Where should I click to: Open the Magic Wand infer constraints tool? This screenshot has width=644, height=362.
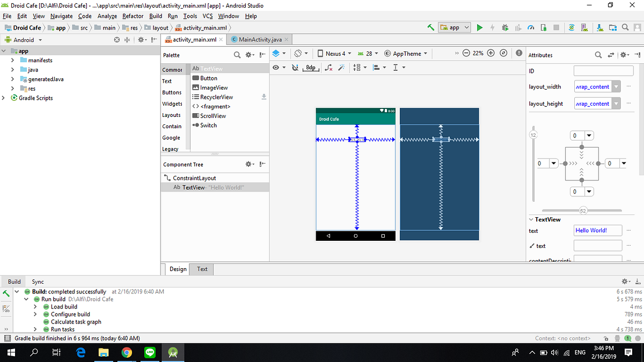coord(341,68)
